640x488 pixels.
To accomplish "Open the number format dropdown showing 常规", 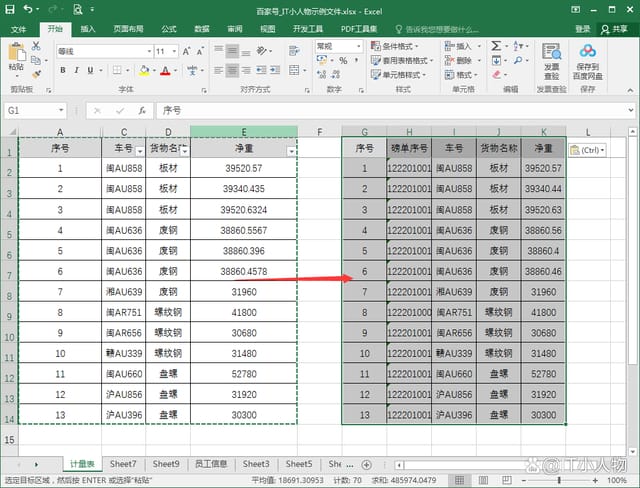I will (358, 47).
